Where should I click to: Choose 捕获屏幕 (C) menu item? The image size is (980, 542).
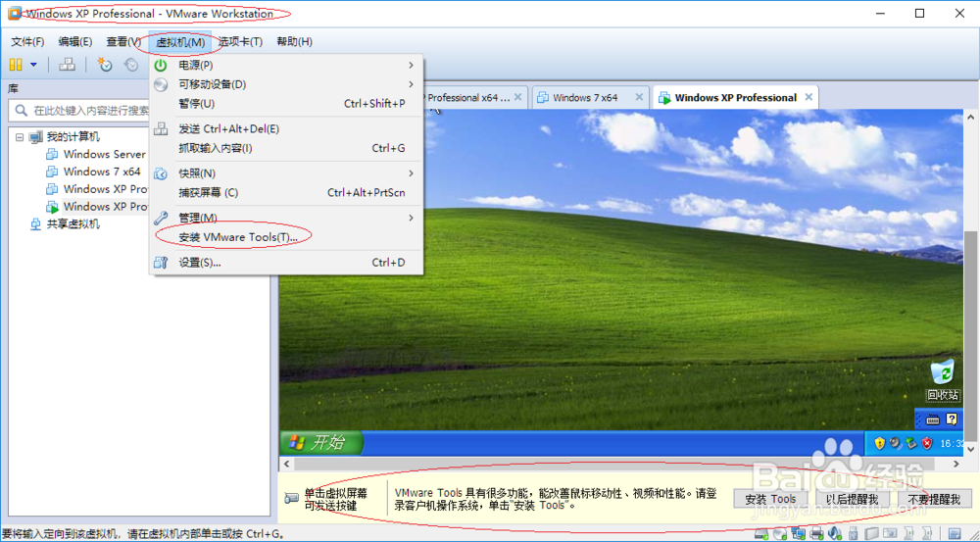coord(286,192)
